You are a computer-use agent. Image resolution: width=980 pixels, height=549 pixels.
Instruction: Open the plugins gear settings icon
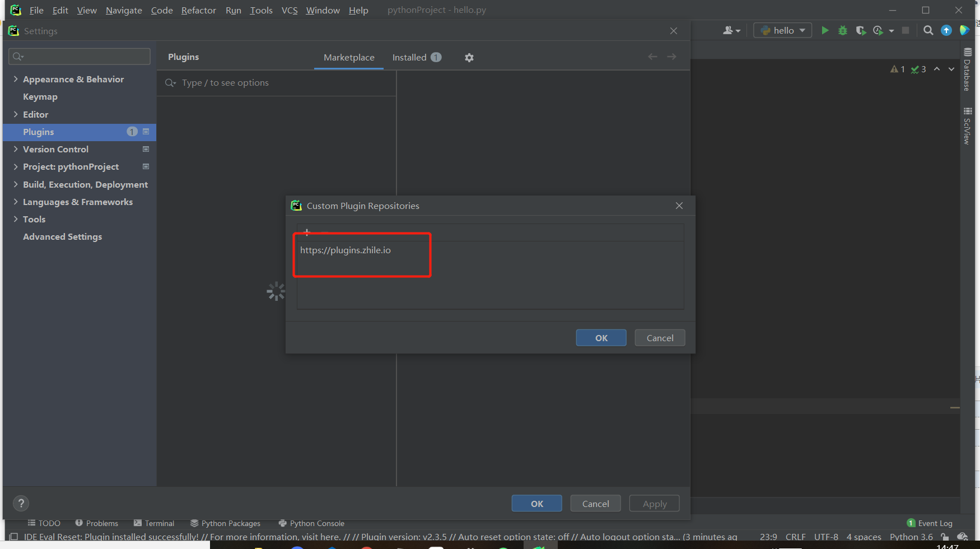coord(469,57)
